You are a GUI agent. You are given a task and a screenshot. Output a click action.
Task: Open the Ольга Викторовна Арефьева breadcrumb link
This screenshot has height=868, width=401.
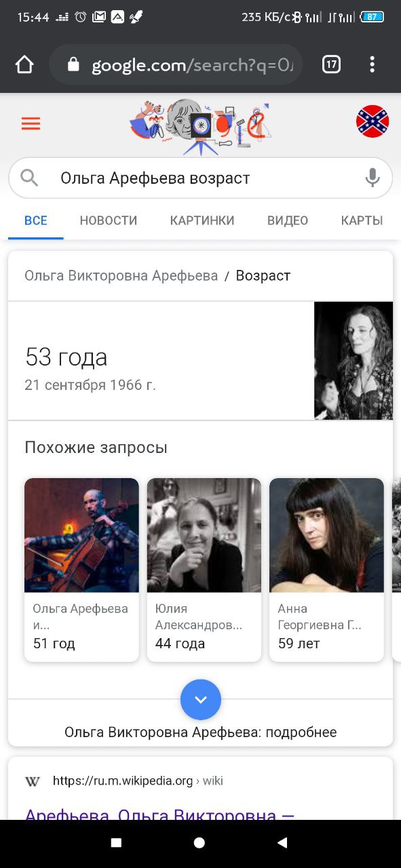point(121,275)
